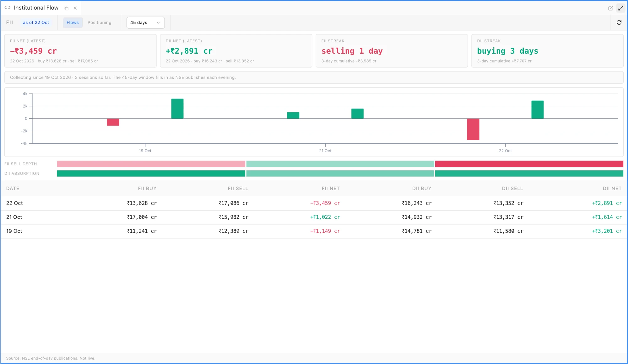Click the DII Streak buying 3 days card
This screenshot has height=364, width=628.
(x=547, y=51)
